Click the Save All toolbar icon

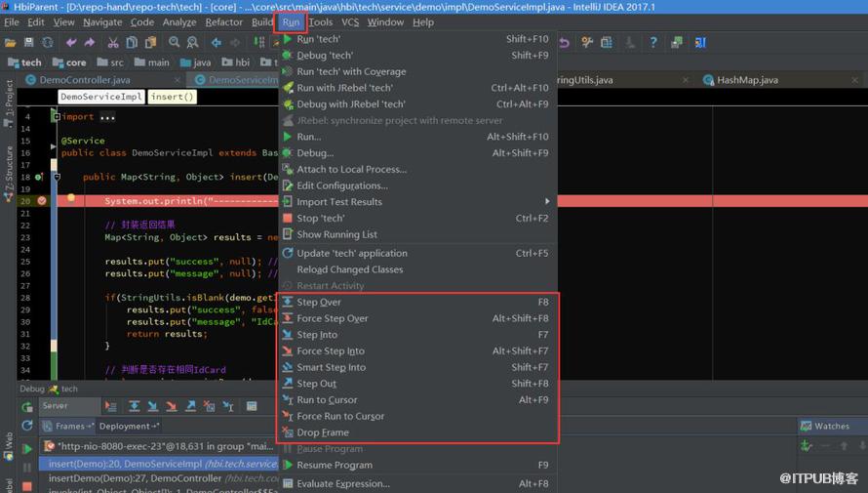point(29,43)
